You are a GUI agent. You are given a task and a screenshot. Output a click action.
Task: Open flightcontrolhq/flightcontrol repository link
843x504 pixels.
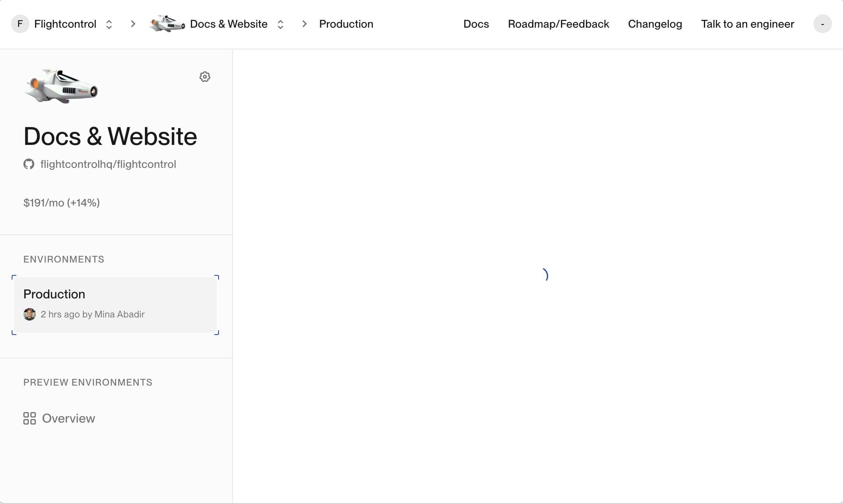(x=108, y=164)
